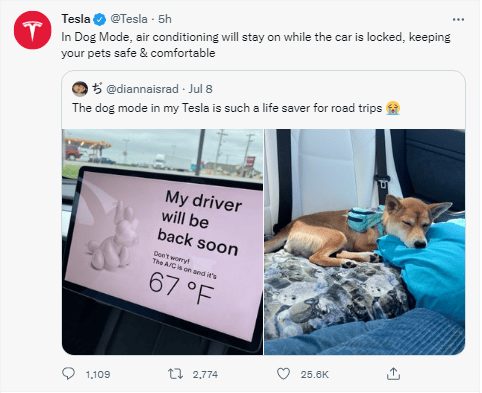Click the blue verified badge

point(99,19)
